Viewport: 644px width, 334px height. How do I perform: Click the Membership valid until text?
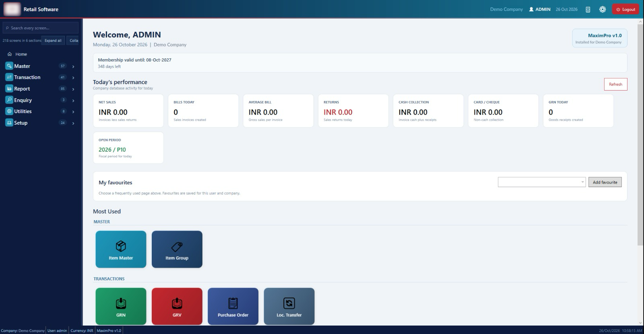(134, 60)
